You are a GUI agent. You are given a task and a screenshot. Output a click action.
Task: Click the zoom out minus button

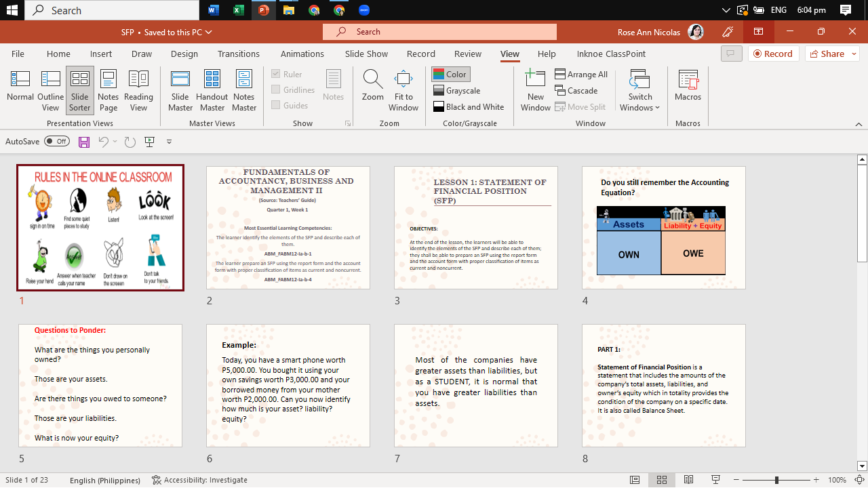(736, 480)
